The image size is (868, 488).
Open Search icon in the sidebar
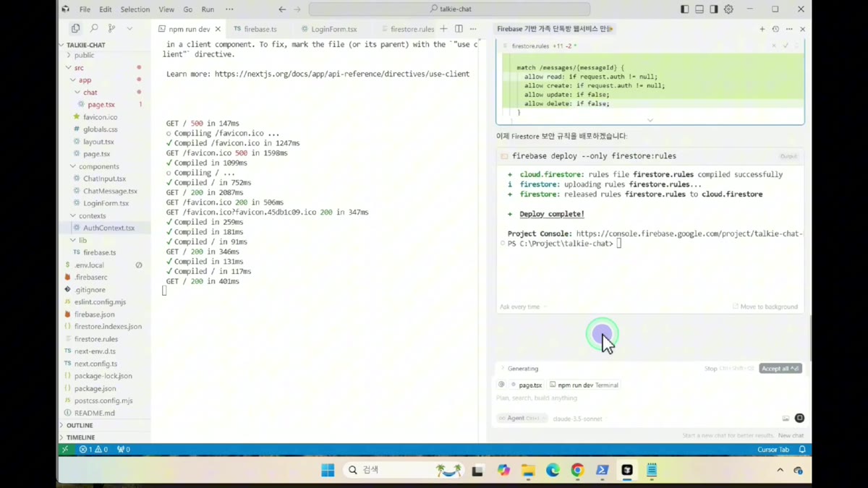(94, 28)
